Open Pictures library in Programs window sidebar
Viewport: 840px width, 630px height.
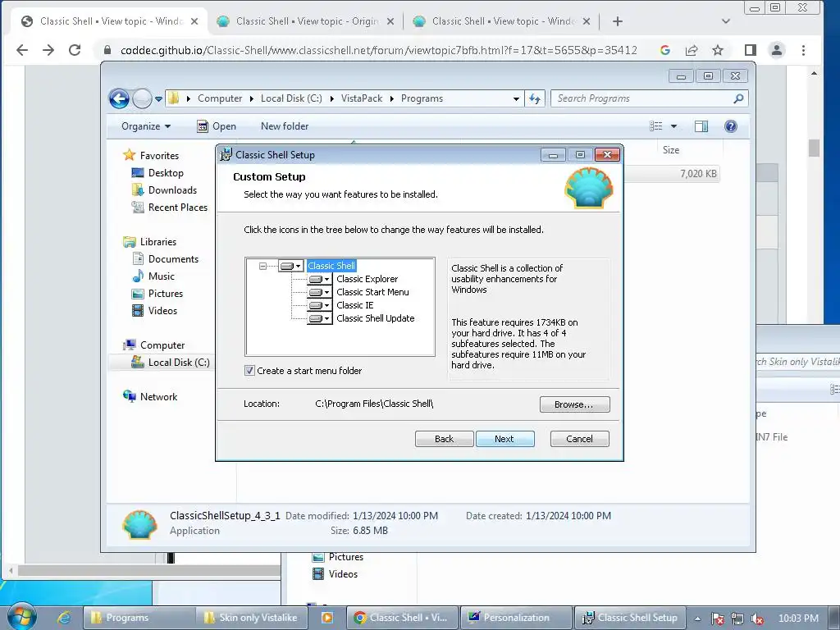point(165,294)
